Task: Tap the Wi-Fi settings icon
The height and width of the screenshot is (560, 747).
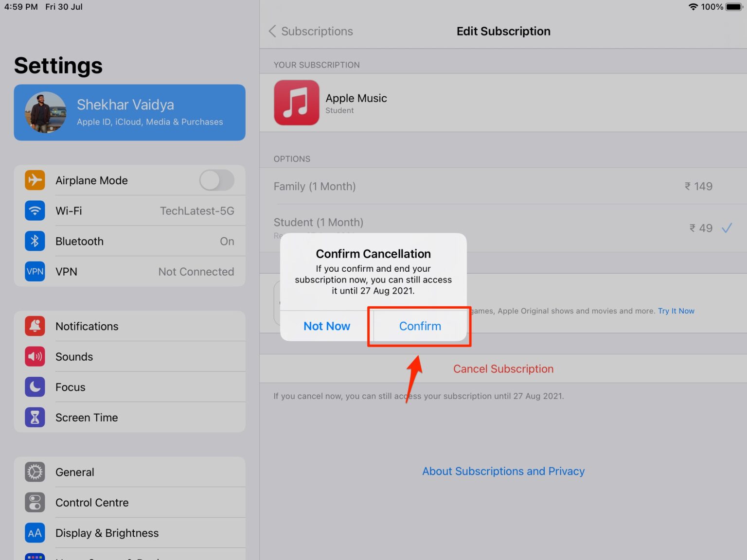Action: coord(35,210)
